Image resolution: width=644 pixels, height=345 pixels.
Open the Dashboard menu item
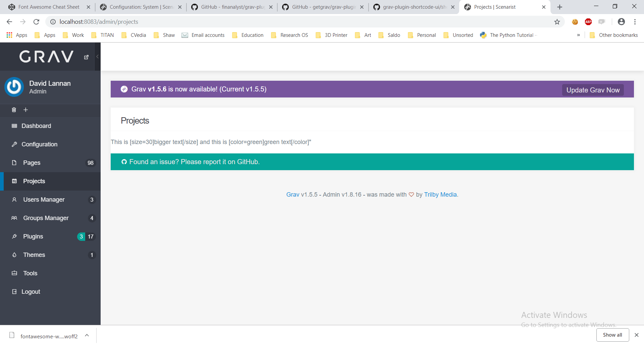point(50,126)
